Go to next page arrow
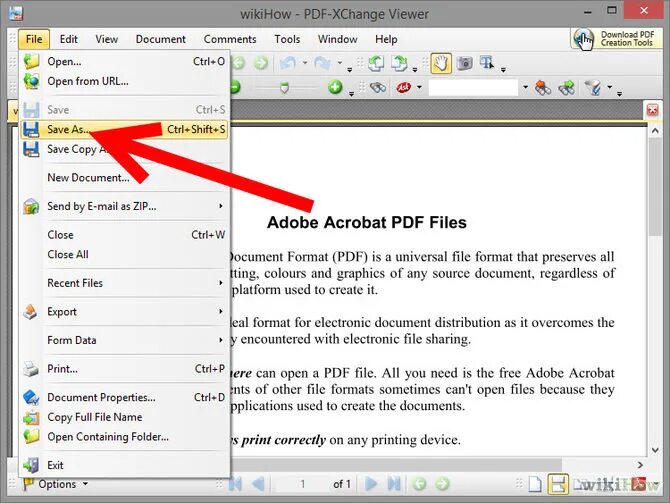670x503 pixels. [371, 484]
